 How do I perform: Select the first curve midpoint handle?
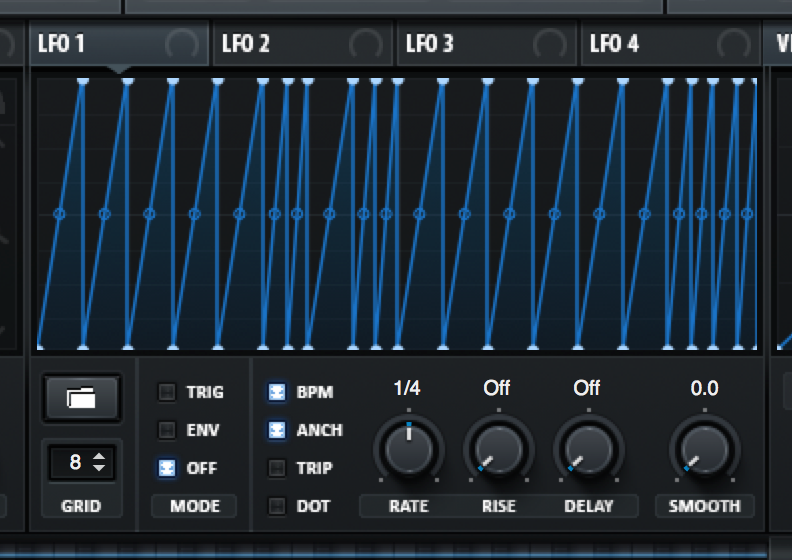(x=59, y=214)
